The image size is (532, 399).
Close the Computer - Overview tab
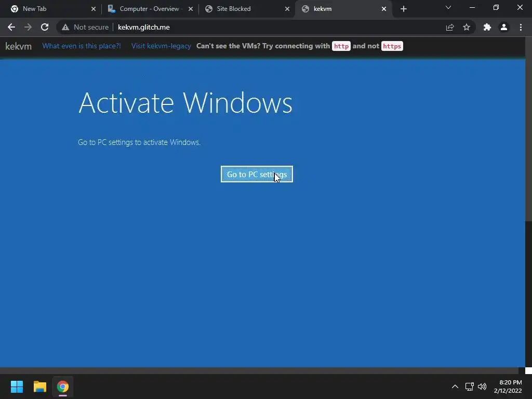190,9
